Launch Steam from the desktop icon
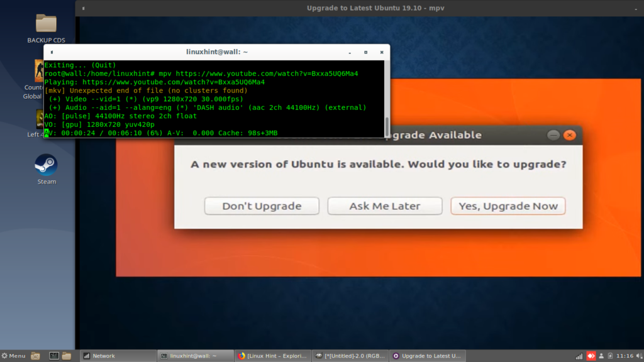 [x=46, y=169]
